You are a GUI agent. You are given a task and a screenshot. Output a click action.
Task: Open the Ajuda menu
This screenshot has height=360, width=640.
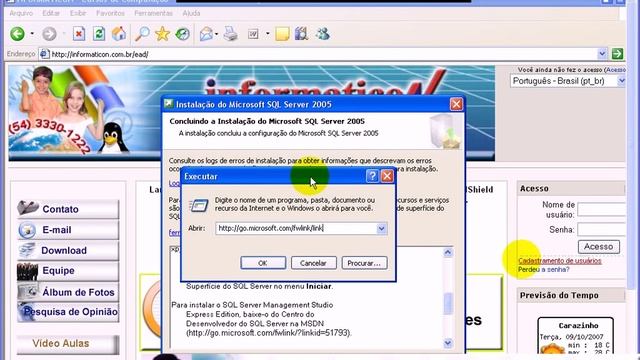[191, 13]
